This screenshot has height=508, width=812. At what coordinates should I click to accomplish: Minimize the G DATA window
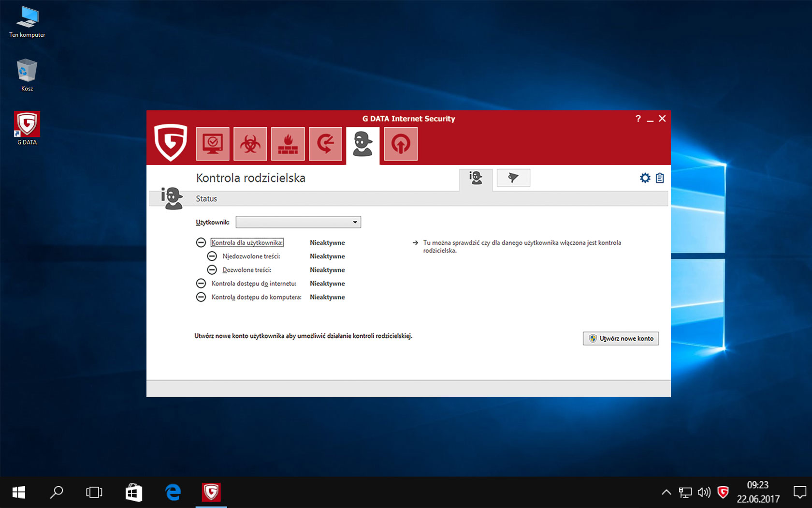pos(650,119)
